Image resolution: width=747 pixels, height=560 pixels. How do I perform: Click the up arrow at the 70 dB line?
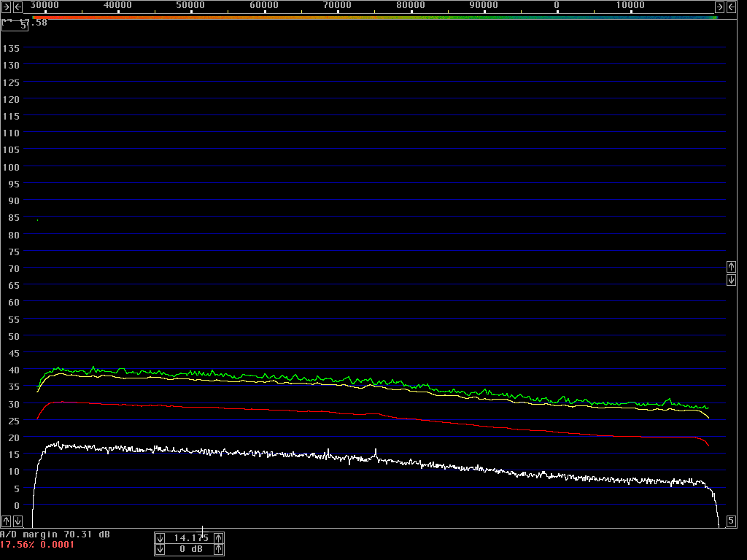pos(731,267)
